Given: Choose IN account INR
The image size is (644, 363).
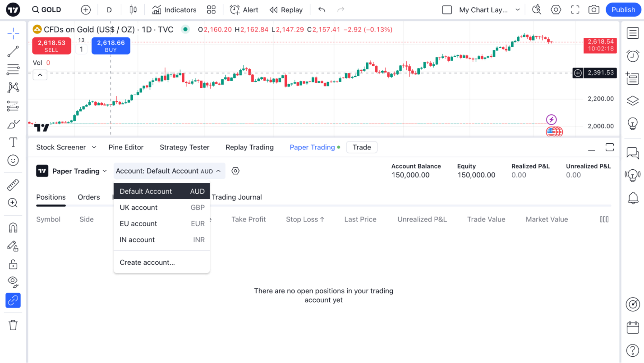Looking at the screenshot, I should (162, 240).
